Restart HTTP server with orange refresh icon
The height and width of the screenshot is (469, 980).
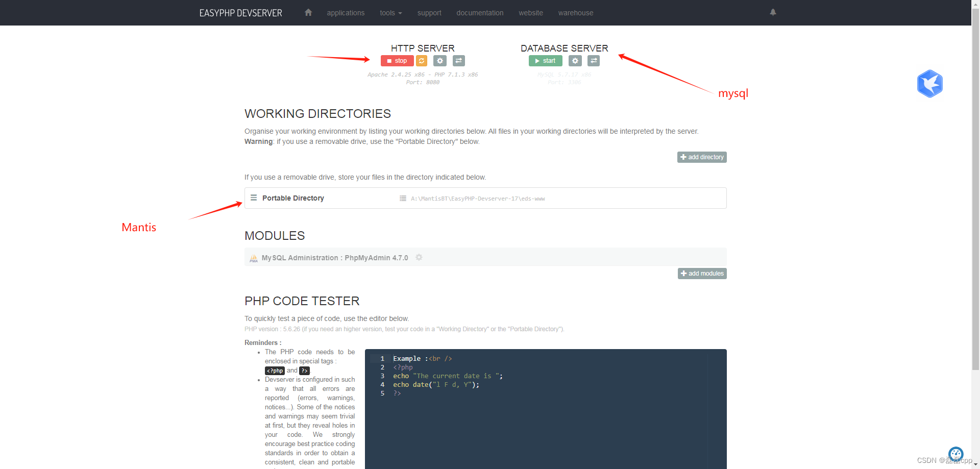click(x=422, y=61)
